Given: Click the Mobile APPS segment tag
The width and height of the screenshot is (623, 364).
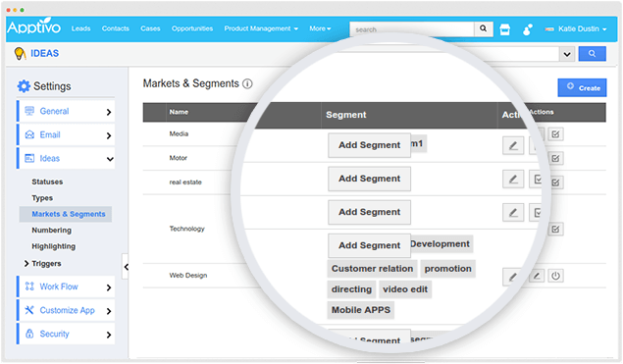Looking at the screenshot, I should [361, 310].
